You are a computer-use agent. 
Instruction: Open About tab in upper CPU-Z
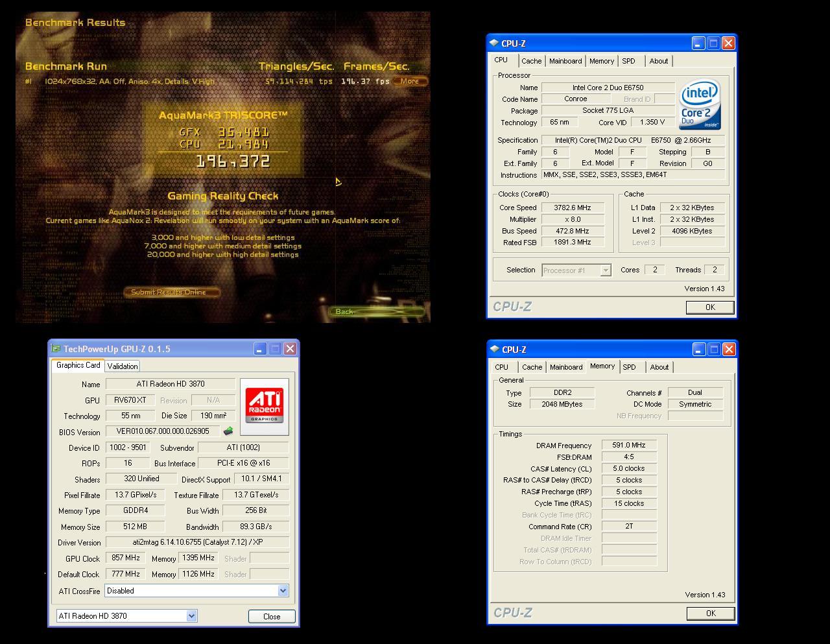pos(659,61)
